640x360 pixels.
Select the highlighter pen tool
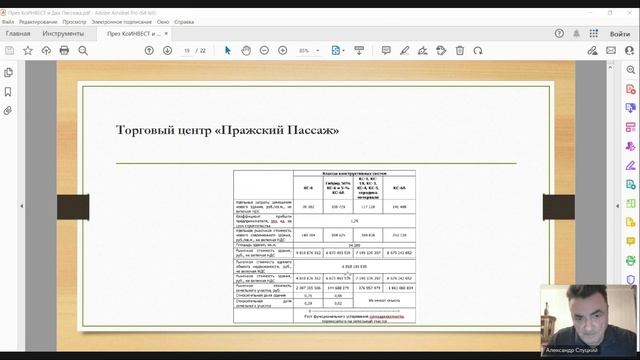pyautogui.click(x=404, y=51)
